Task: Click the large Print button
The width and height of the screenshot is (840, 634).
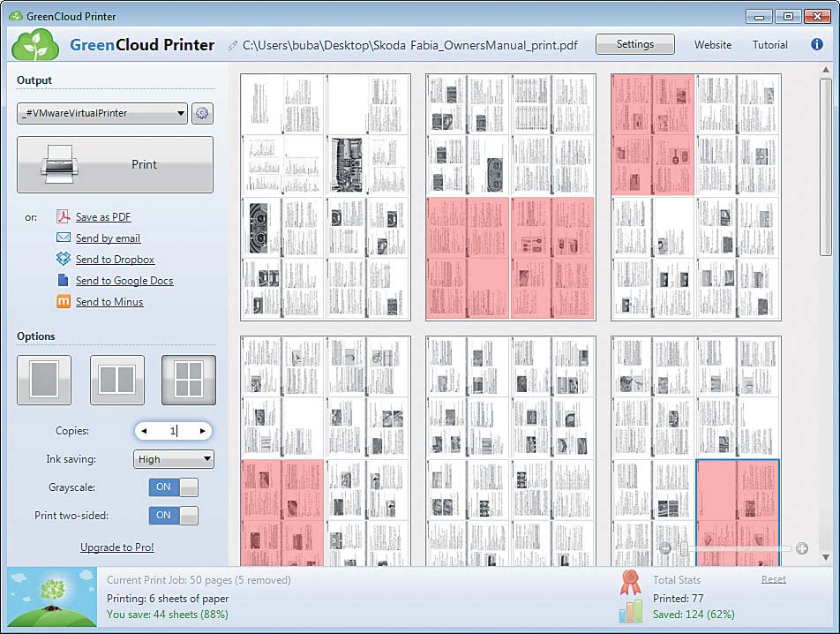Action: (x=116, y=164)
